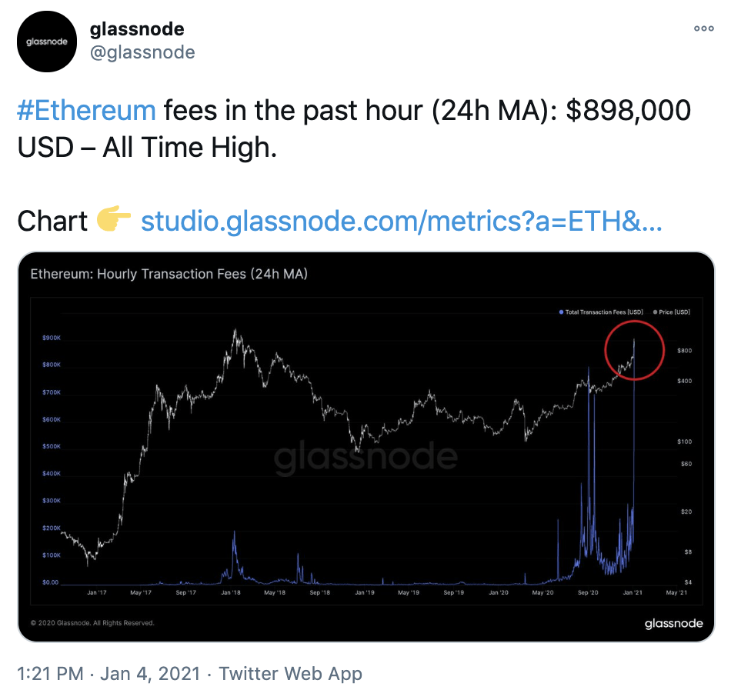The image size is (731, 700).
Task: Click the pointing hand emoji
Action: [113, 218]
